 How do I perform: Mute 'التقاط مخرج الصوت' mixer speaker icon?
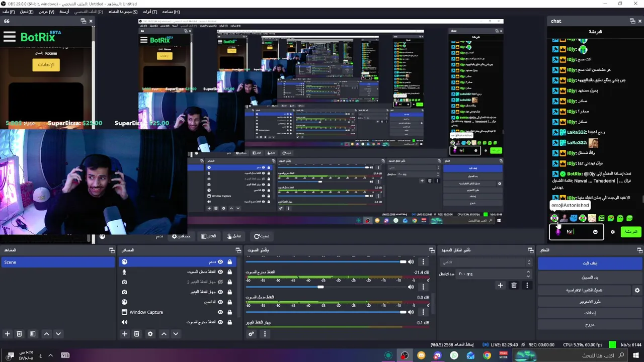tap(411, 287)
